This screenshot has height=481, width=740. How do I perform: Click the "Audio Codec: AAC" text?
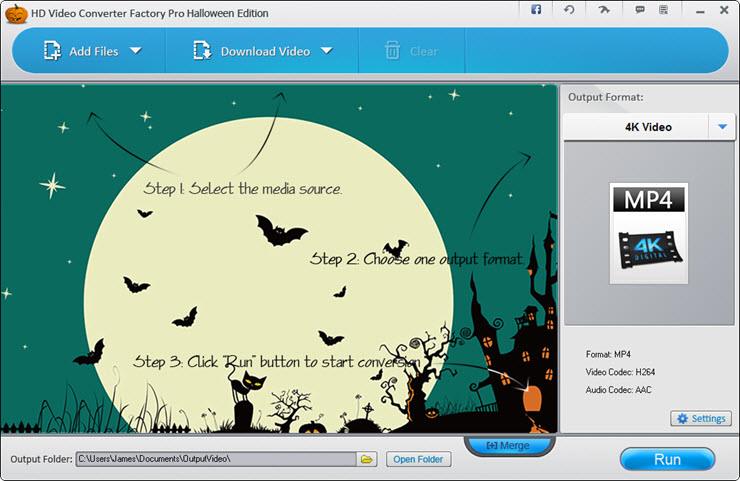[618, 390]
